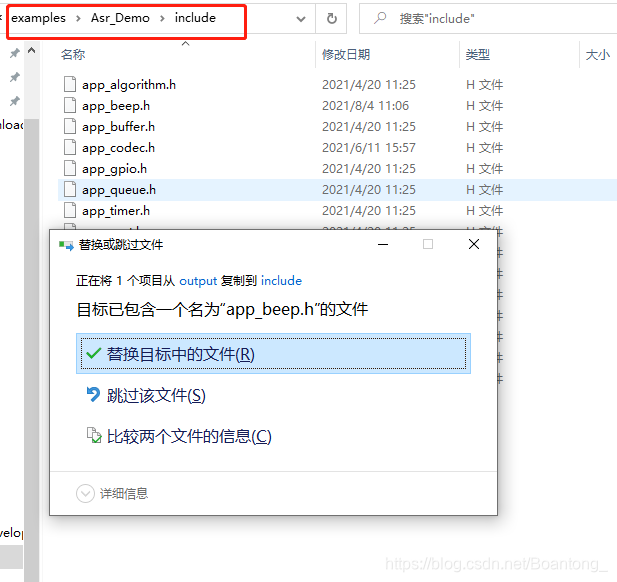This screenshot has height=582, width=617.
Task: Open the output source folder link
Action: pyautogui.click(x=198, y=281)
